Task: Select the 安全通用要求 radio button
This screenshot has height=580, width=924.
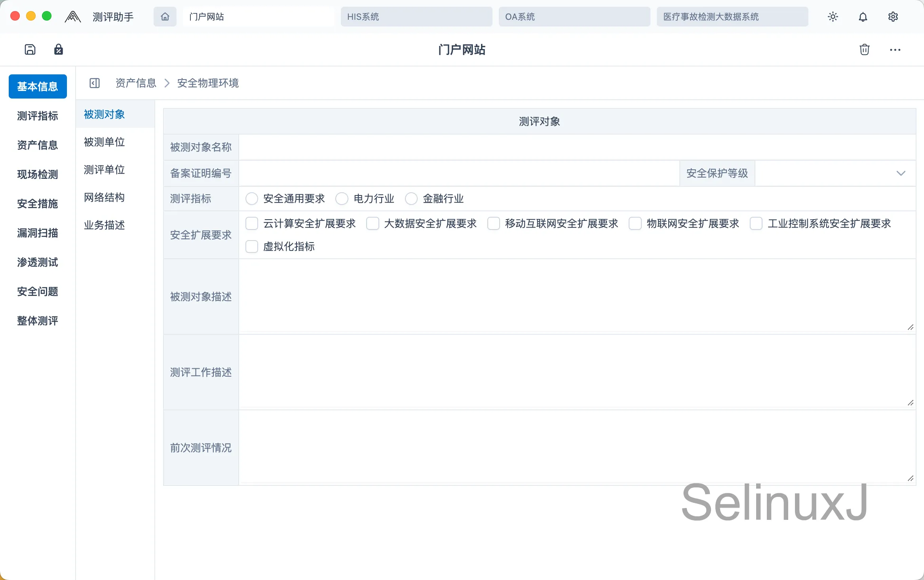Action: point(252,199)
